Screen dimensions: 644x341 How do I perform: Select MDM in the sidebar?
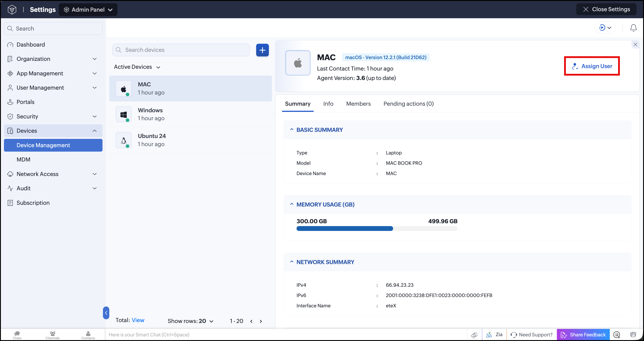(53, 160)
